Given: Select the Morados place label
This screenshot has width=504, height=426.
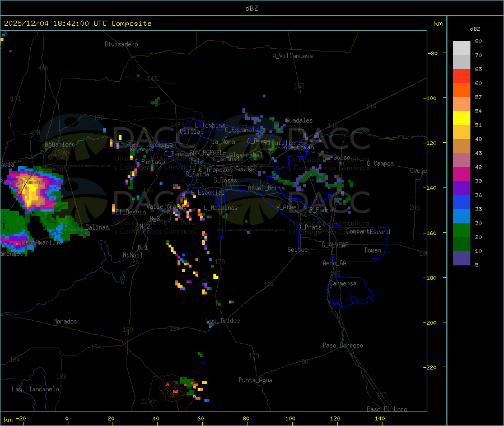Looking at the screenshot, I should (65, 321).
